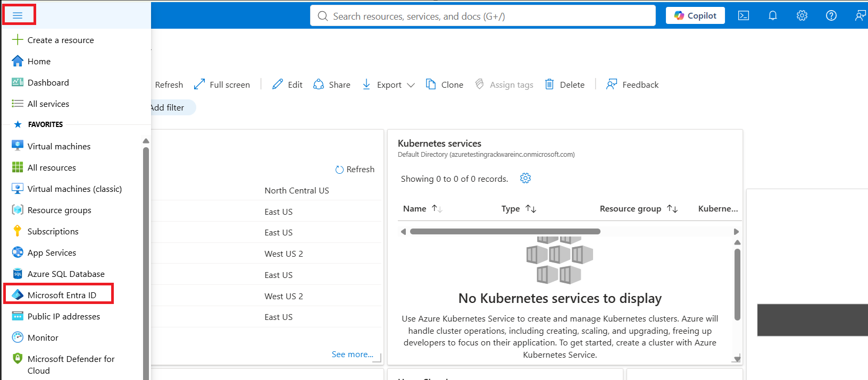Click the Kubernetes tile down scroll arrow

point(737,359)
